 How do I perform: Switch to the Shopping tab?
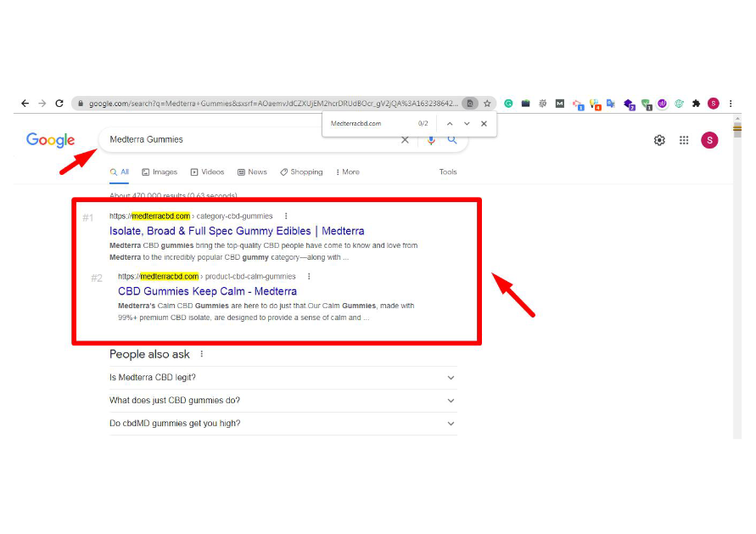[x=301, y=172]
